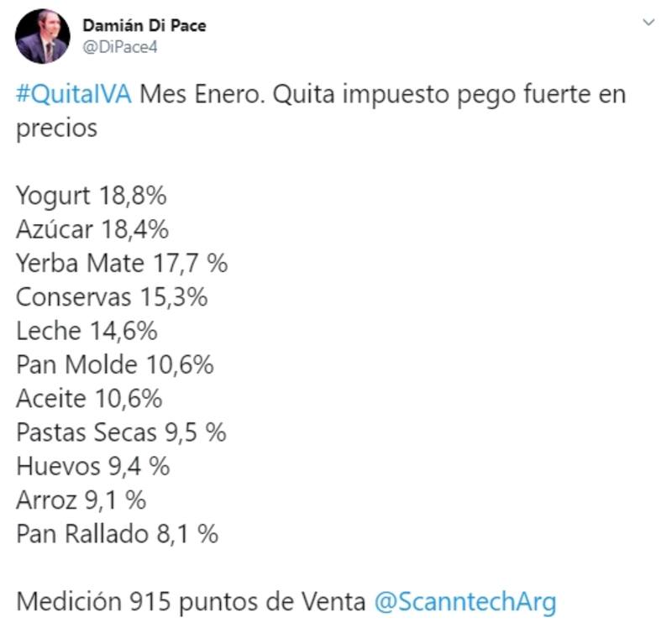This screenshot has height=628, width=672.
Task: Click the 'Leche 14,6%' line
Action: [x=87, y=331]
